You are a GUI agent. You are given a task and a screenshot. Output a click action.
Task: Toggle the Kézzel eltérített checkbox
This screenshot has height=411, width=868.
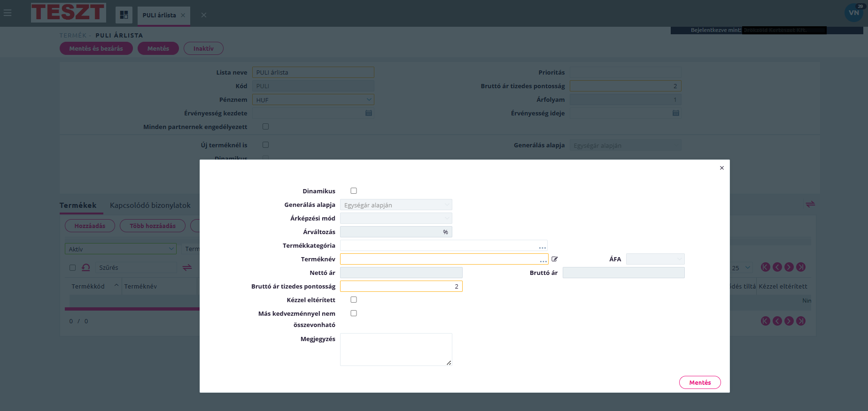354,300
